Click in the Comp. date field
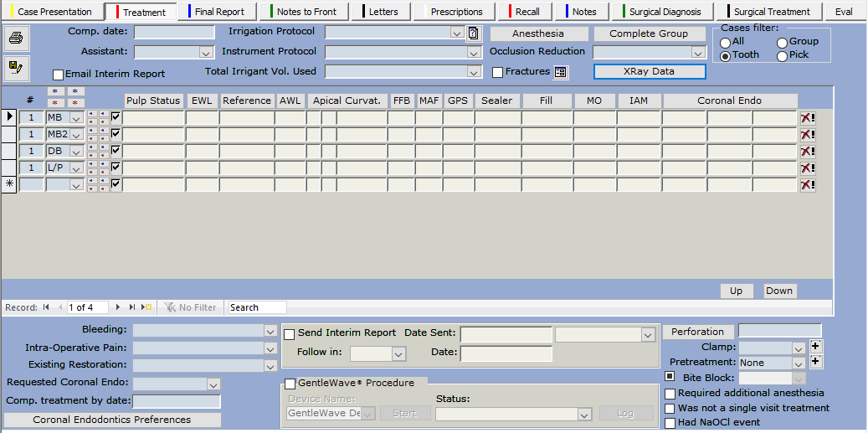The height and width of the screenshot is (433, 868). (x=175, y=33)
